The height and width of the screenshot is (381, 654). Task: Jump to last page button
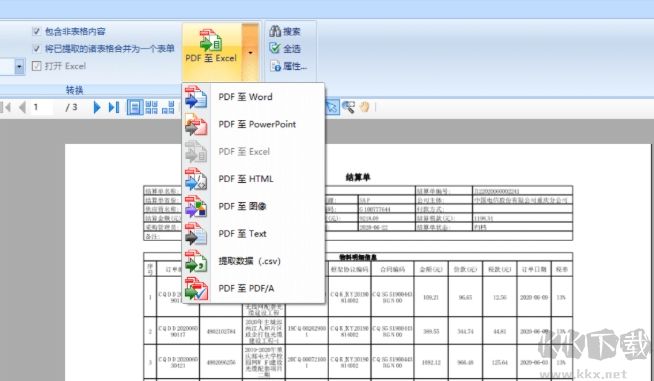click(x=114, y=107)
